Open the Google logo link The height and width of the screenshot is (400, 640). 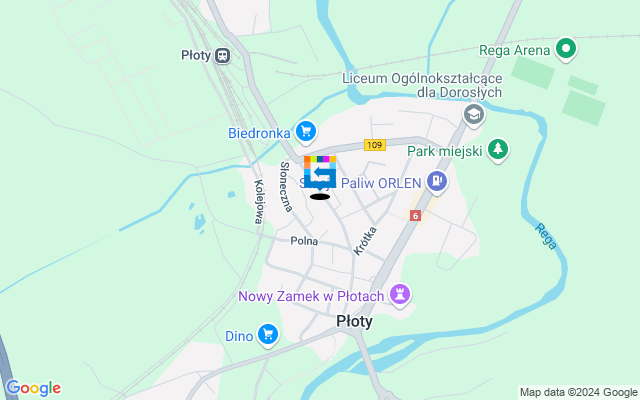33,388
